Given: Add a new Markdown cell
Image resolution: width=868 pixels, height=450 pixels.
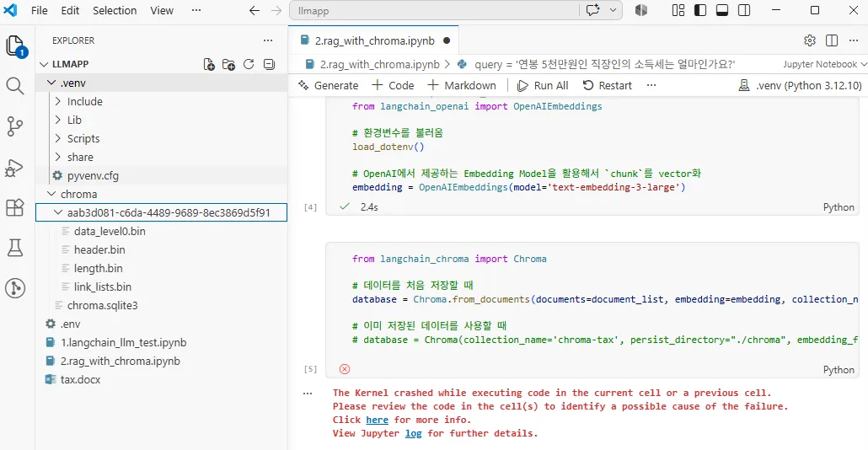Looking at the screenshot, I should click(462, 85).
